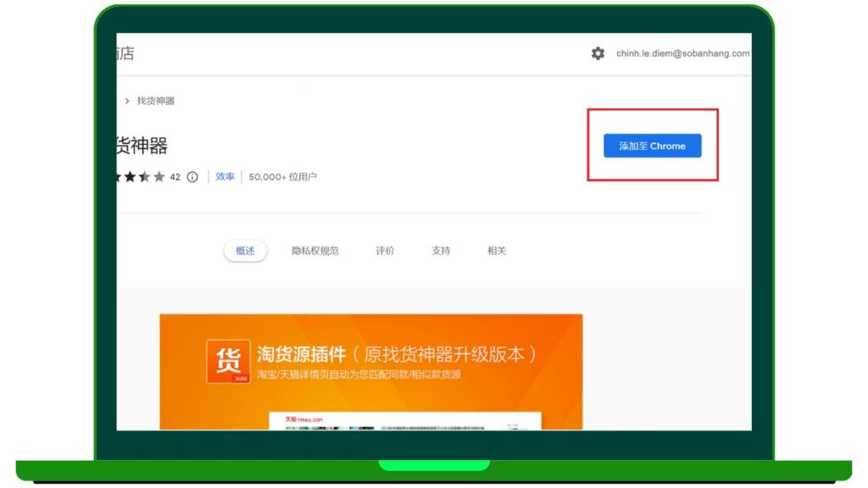Switch to the 隐私权规范 tab
868x488 pixels.
(315, 251)
